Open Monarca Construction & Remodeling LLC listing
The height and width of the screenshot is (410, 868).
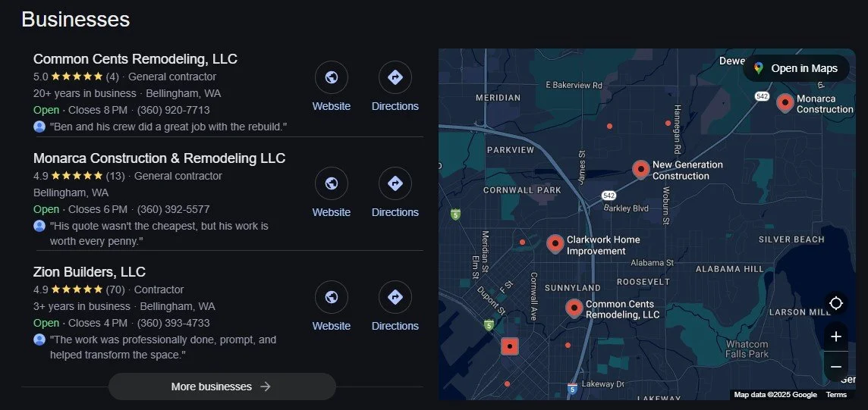coord(159,158)
